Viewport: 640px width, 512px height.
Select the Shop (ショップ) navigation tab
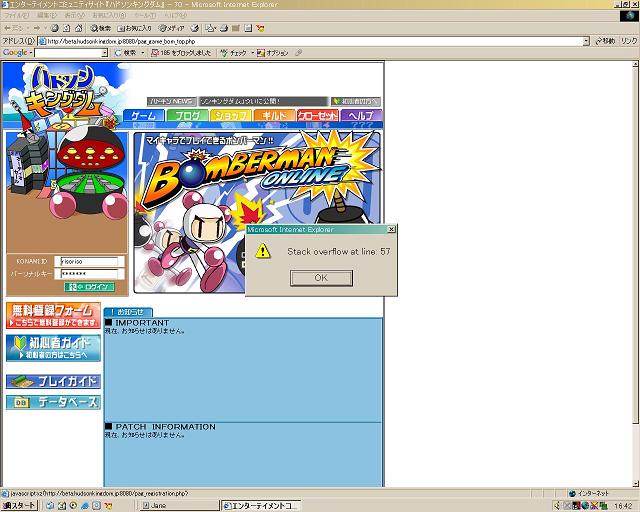[231, 115]
